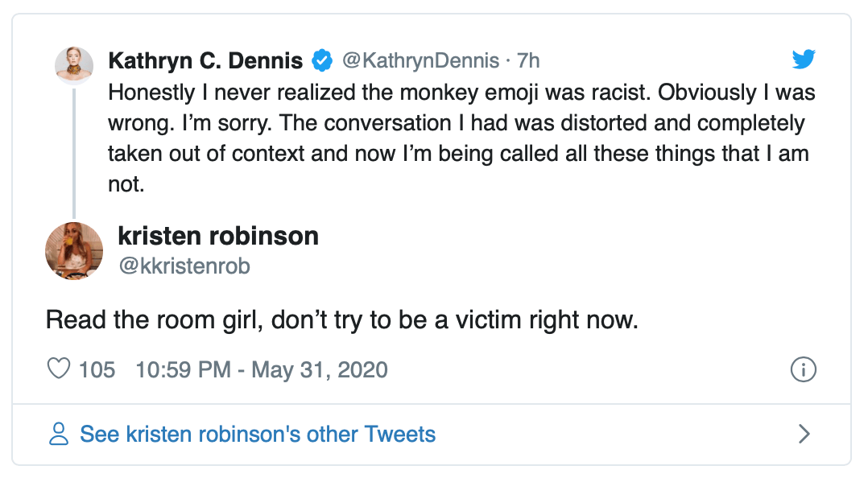The image size is (868, 478).
Task: Click the blue verified badge
Action: tap(323, 60)
